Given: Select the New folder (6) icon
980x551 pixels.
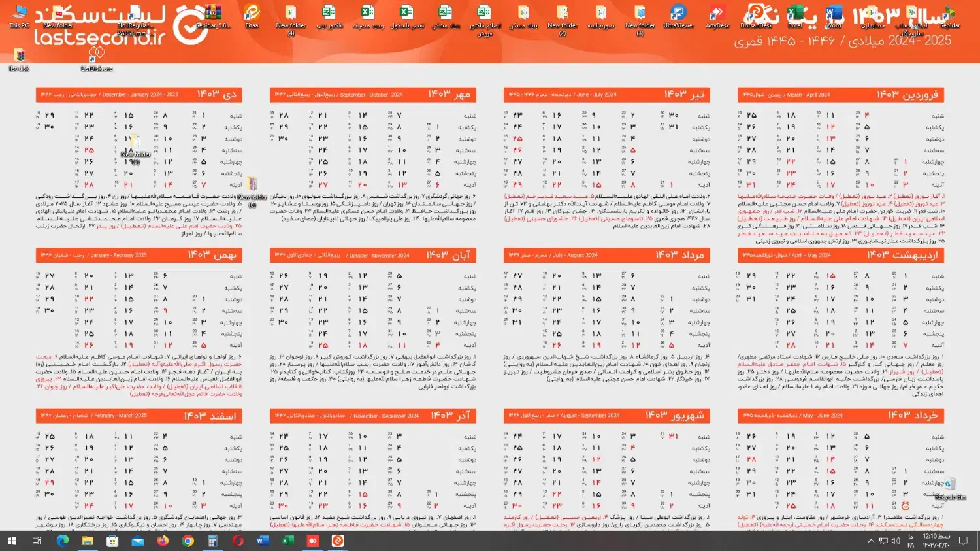Looking at the screenshot, I should point(252,192).
